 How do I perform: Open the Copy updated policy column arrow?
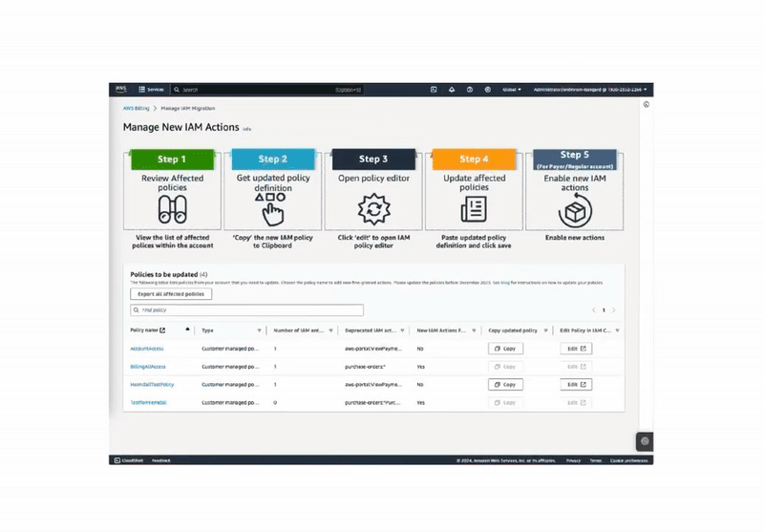(545, 330)
